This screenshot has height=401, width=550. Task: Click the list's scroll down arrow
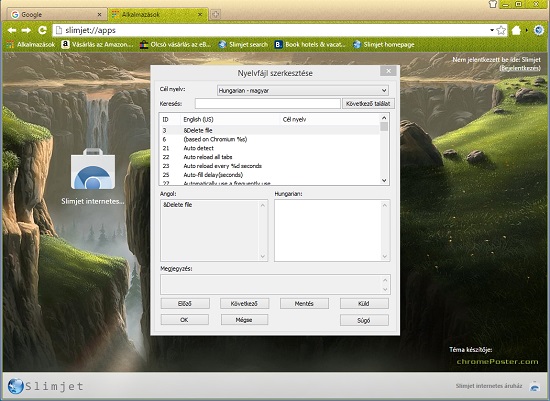pyautogui.click(x=384, y=180)
